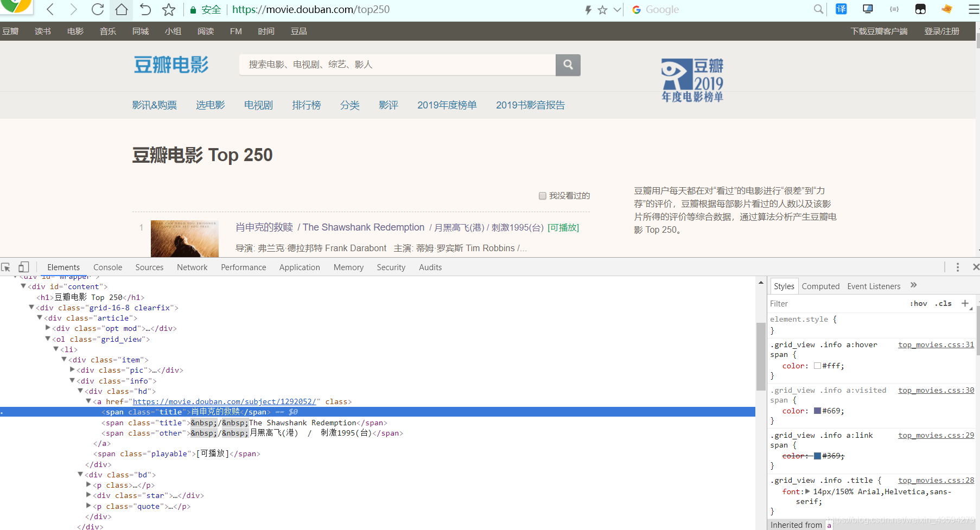Image resolution: width=980 pixels, height=530 pixels.
Task: Expand p class="quote" node
Action: (88, 506)
